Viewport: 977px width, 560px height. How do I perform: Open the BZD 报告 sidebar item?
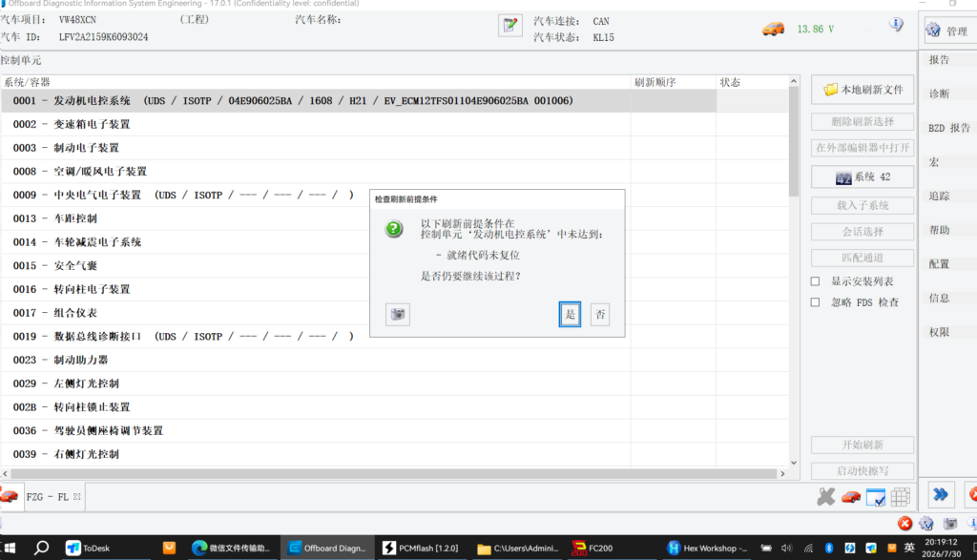[949, 128]
